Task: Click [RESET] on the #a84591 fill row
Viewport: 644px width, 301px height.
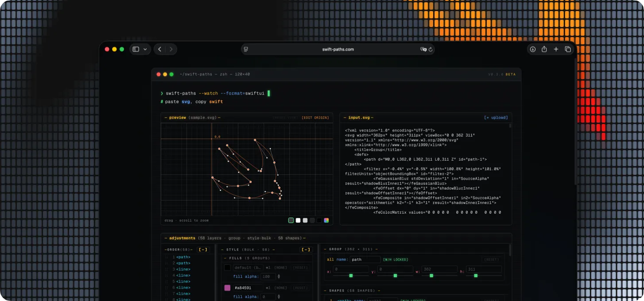Action: [x=300, y=288]
